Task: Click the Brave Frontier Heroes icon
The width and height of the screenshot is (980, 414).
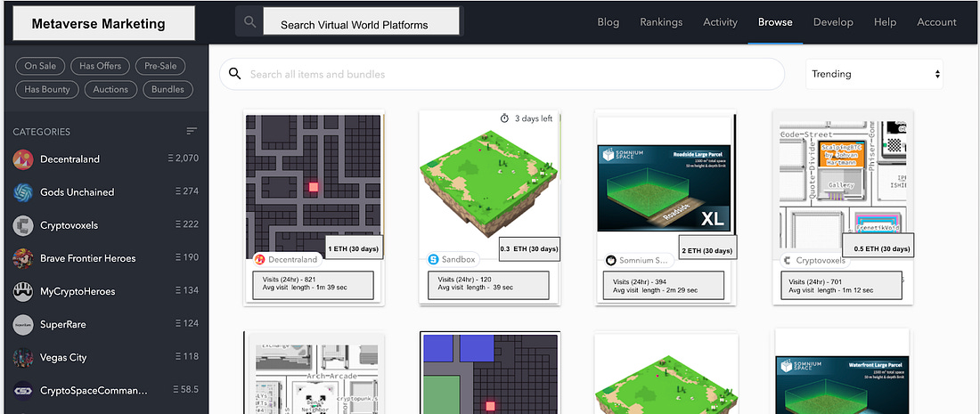Action: pos(23,258)
